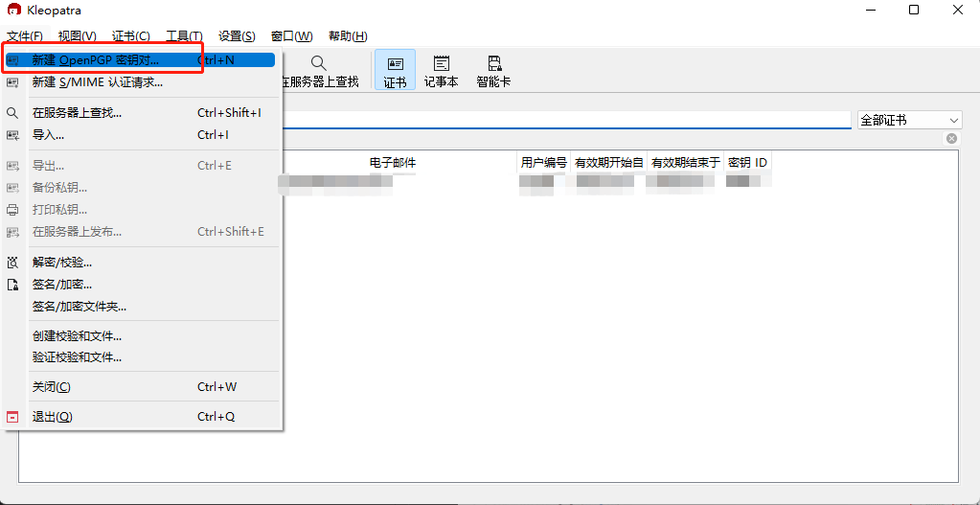Click backup icon beside 备份私钥...
This screenshot has height=505, width=980.
[x=12, y=188]
